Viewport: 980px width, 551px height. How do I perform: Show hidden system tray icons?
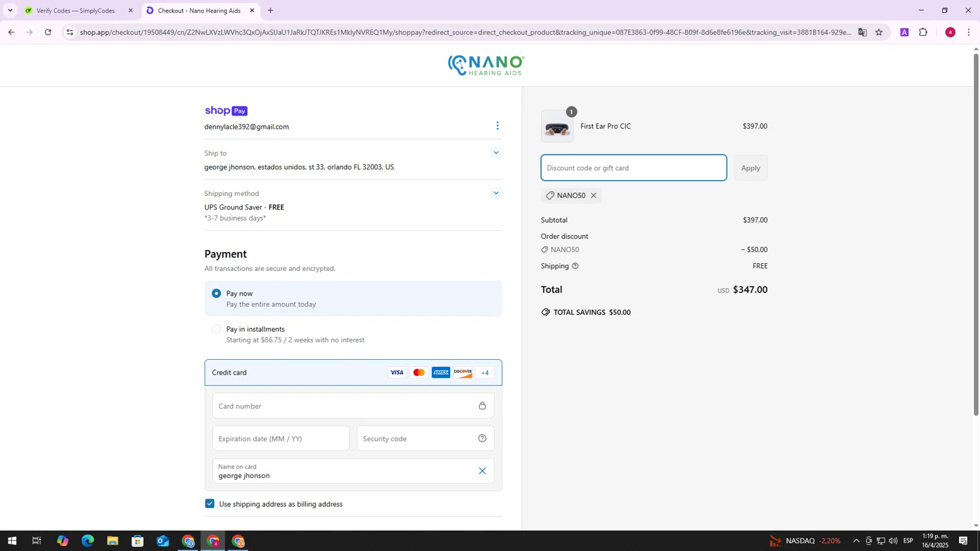pos(856,541)
